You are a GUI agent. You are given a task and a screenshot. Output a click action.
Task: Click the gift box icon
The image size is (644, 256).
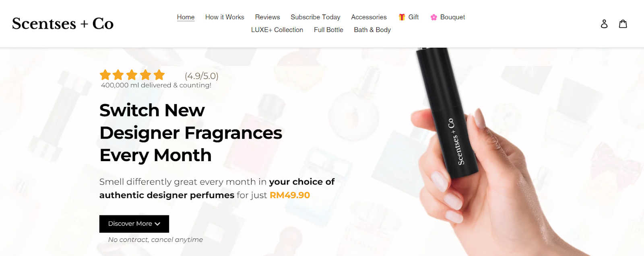(x=402, y=17)
